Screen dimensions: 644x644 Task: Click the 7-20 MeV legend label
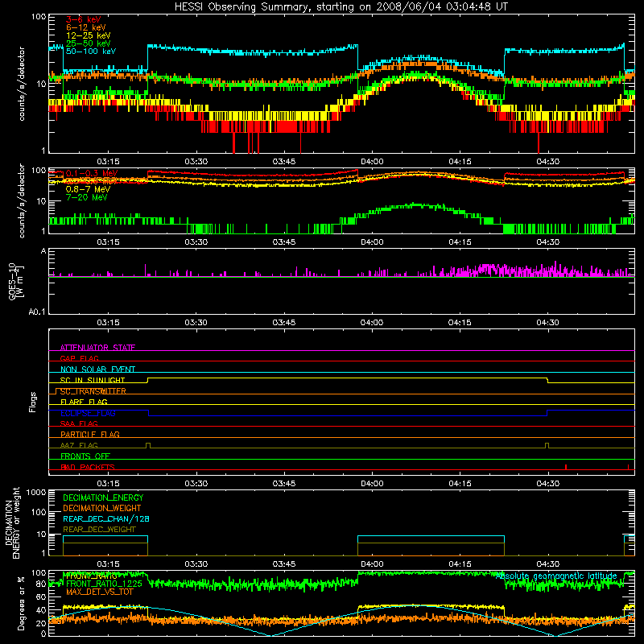pyautogui.click(x=86, y=197)
